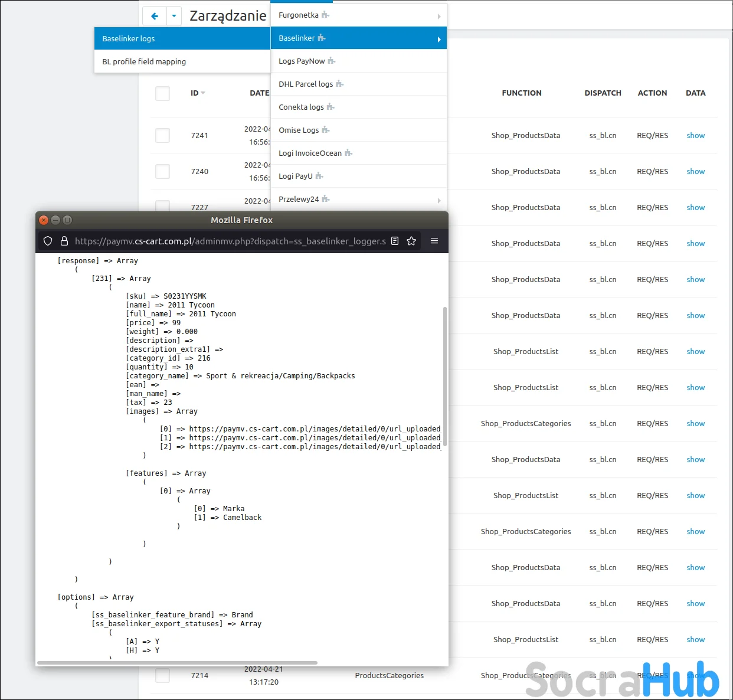Image resolution: width=733 pixels, height=700 pixels.
Task: Click the Firefox URL address field
Action: pyautogui.click(x=230, y=241)
